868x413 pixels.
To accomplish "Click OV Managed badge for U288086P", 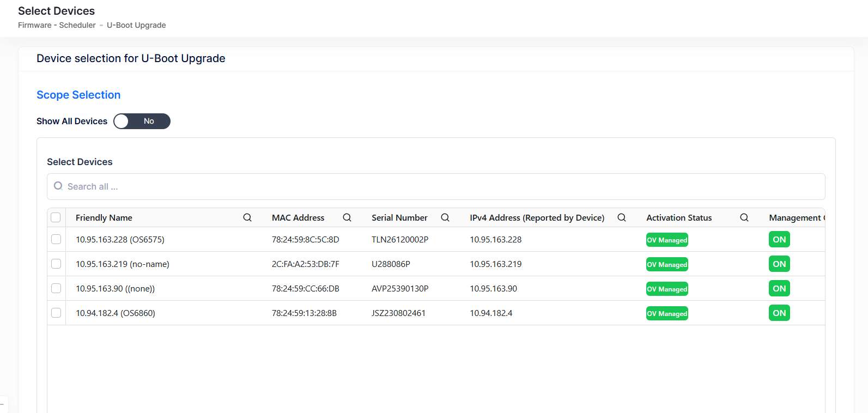I will tap(667, 264).
